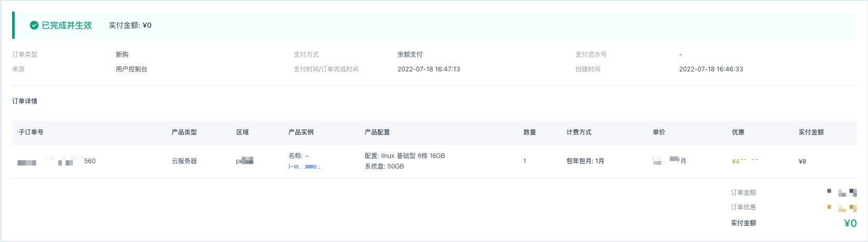Click the green completed checkmark icon
Screen dimensions: 868x242
tap(34, 25)
